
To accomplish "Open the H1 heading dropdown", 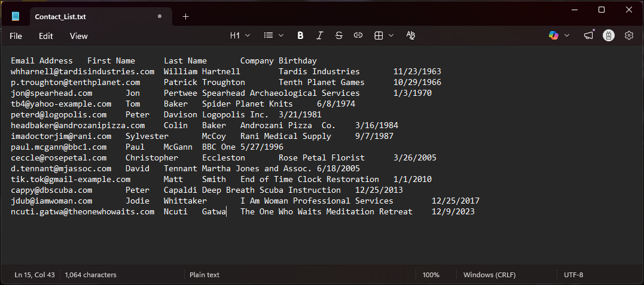I will (x=240, y=36).
